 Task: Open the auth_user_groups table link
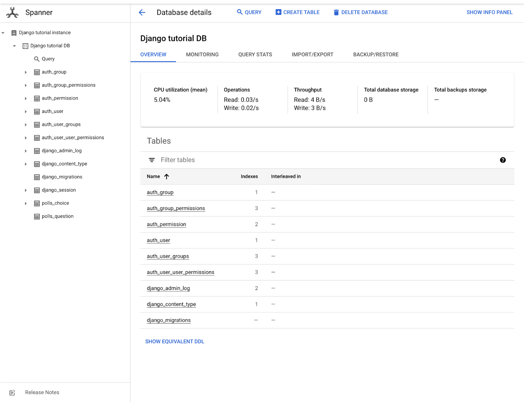coord(168,256)
